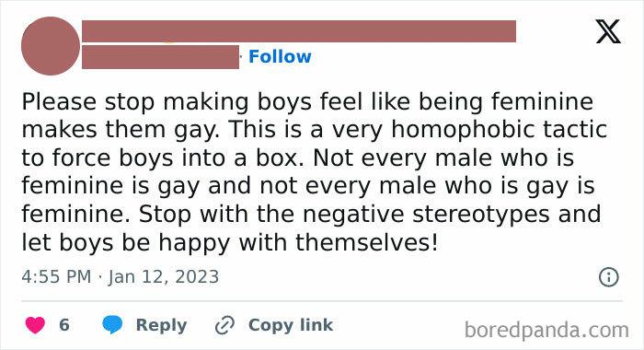Image resolution: width=644 pixels, height=350 pixels.
Task: Click the boredpanda.com watermark
Action: tap(546, 330)
